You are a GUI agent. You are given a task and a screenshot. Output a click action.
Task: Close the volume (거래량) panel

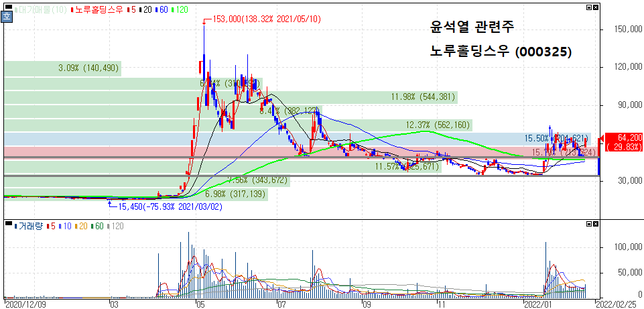[596, 224]
